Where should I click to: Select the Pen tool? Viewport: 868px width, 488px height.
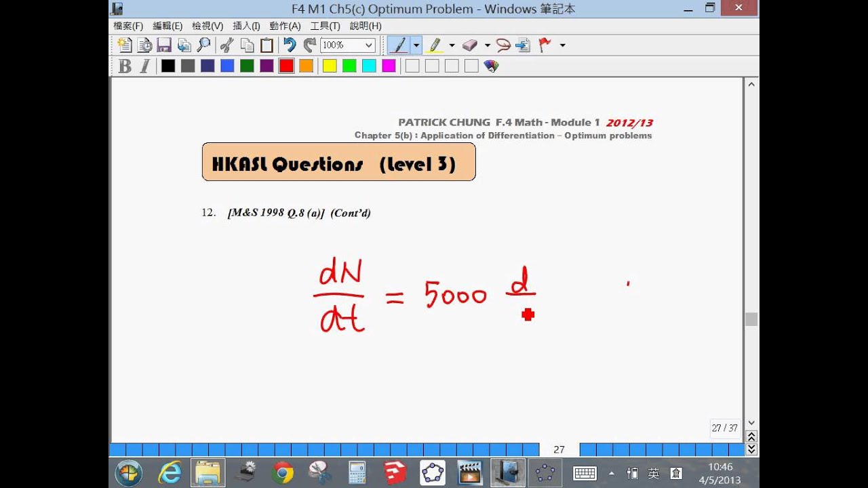pyautogui.click(x=399, y=45)
